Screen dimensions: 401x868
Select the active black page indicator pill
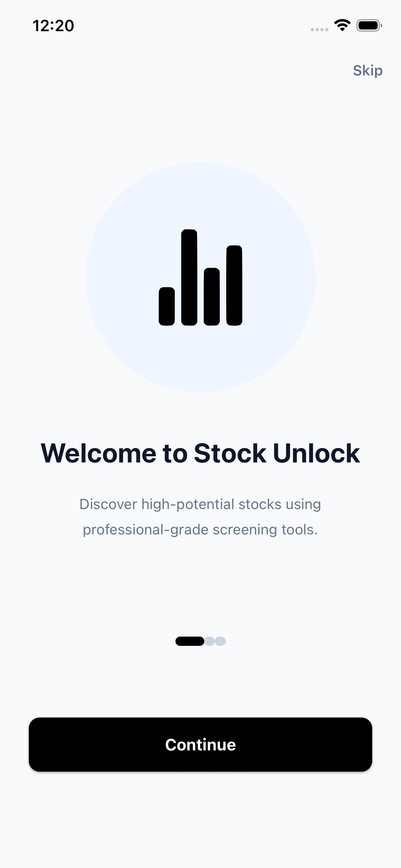[190, 641]
